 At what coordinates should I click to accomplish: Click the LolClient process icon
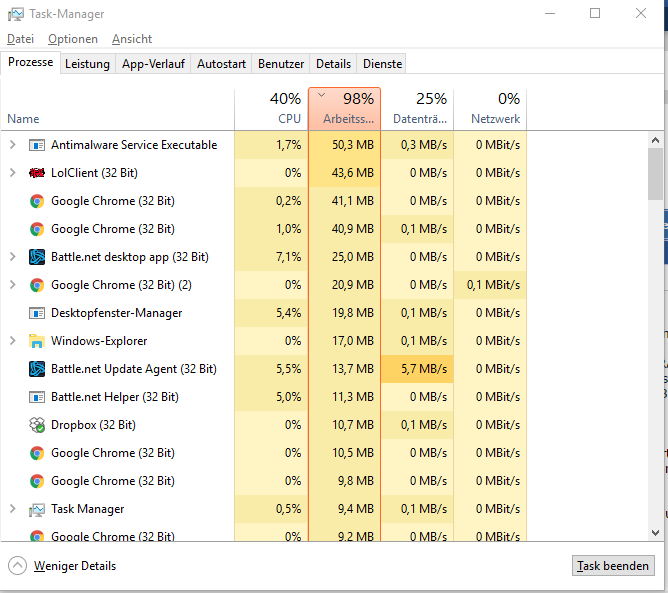(37, 173)
